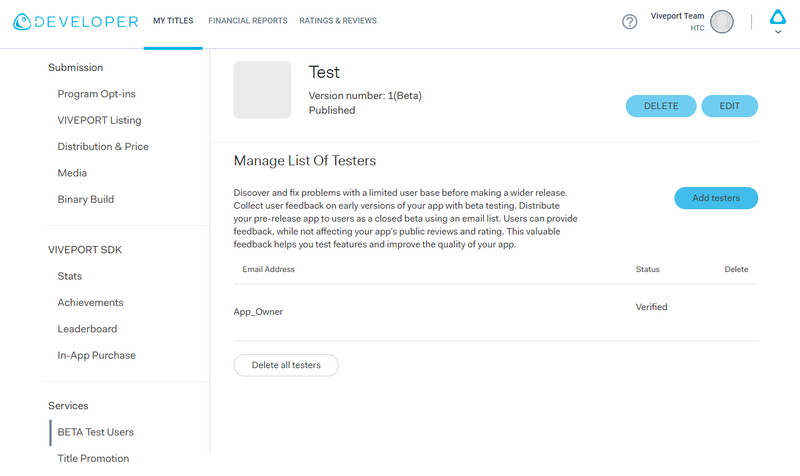This screenshot has height=476, width=800.
Task: Click Delete all testers button
Action: [x=286, y=365]
